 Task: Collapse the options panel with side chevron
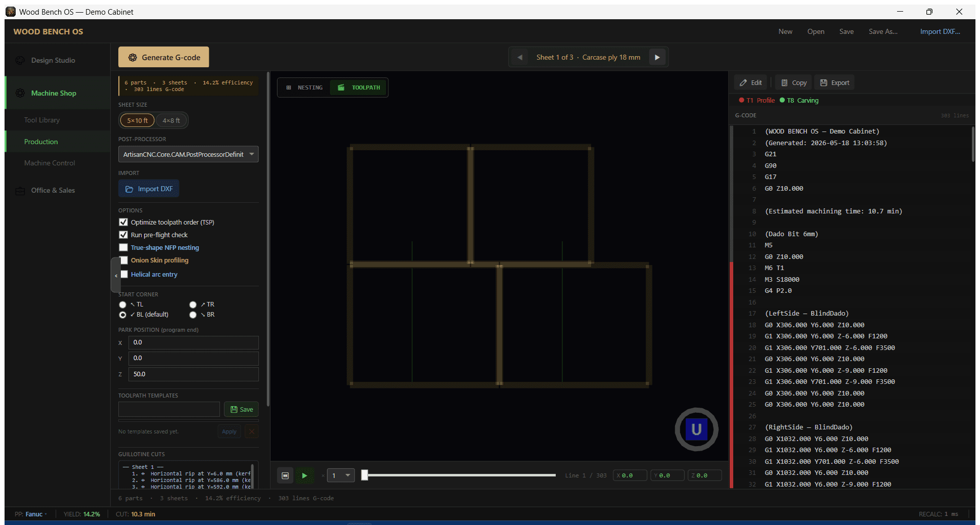click(116, 275)
